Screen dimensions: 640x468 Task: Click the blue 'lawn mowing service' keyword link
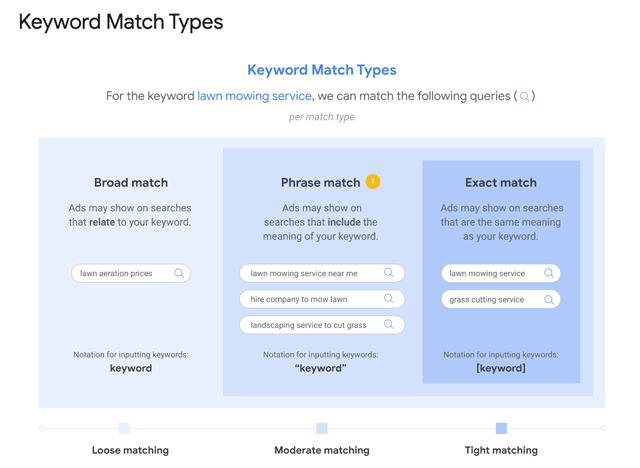[254, 96]
